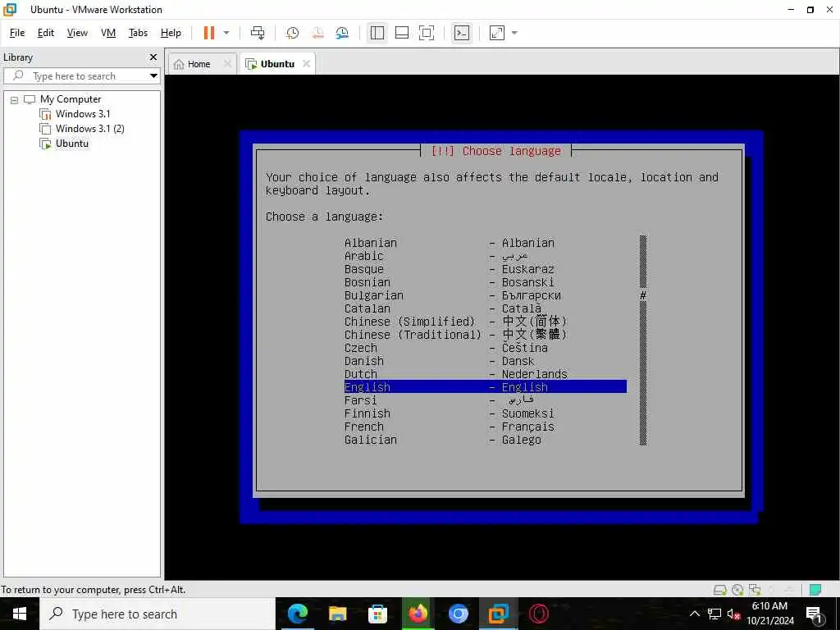Select Basque in the language list
This screenshot has height=630, width=840.
point(486,269)
